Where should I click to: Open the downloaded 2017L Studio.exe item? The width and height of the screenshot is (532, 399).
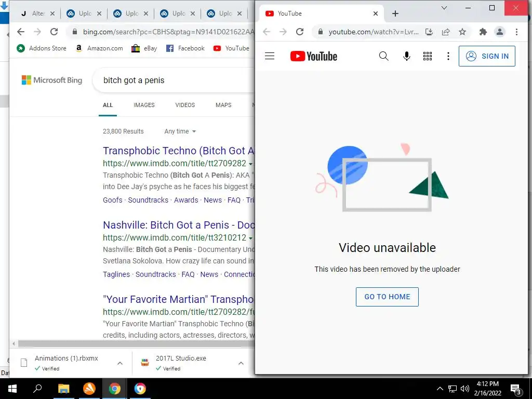pyautogui.click(x=181, y=363)
